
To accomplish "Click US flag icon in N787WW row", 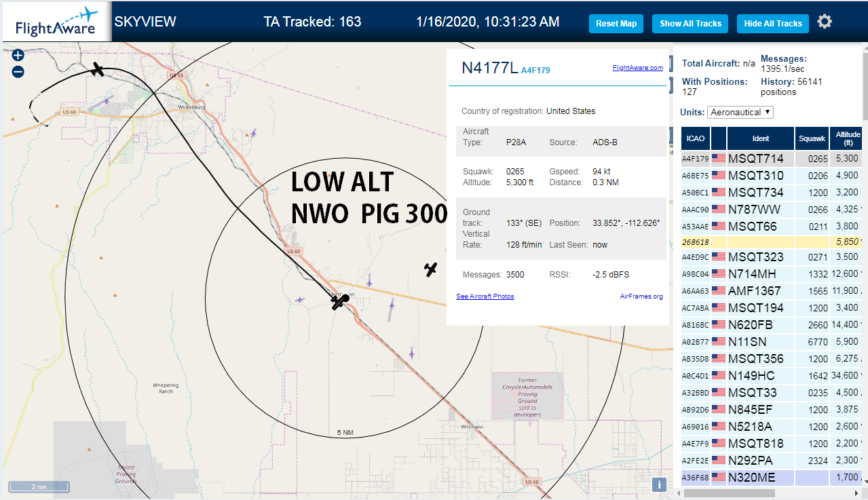I will click(719, 210).
